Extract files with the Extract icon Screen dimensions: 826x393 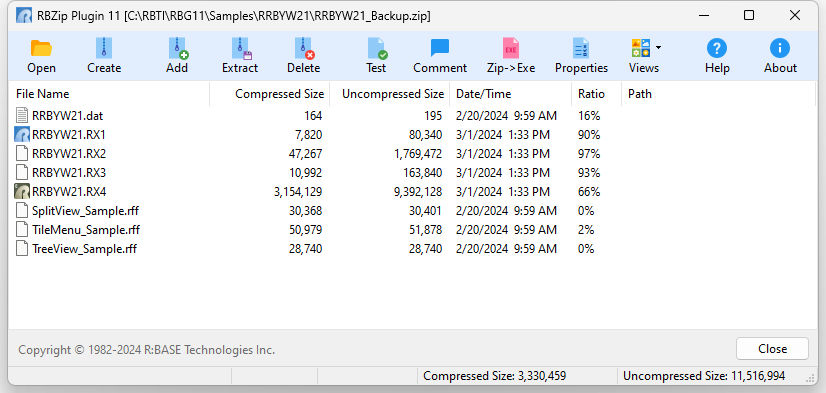point(241,48)
